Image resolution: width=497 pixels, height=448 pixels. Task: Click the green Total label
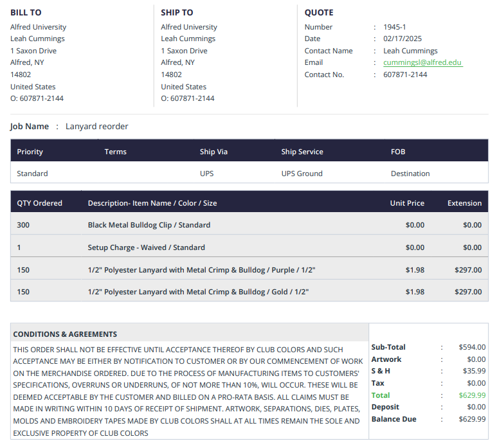click(381, 395)
